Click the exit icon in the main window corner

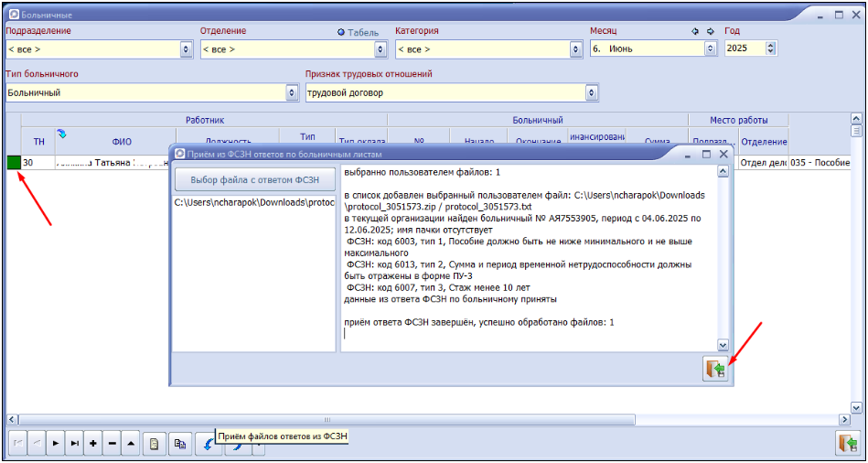[x=847, y=443]
